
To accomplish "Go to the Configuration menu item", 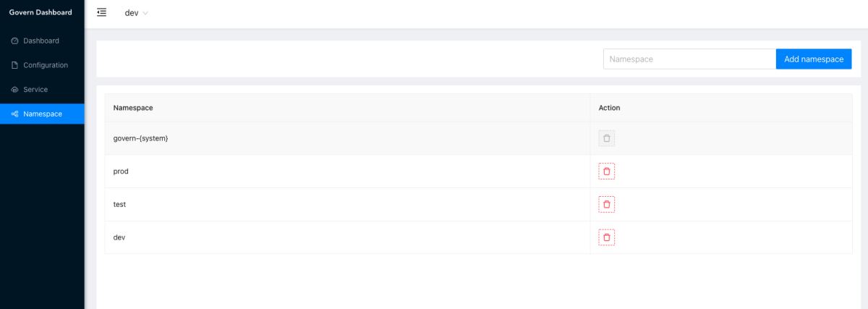I will point(46,65).
